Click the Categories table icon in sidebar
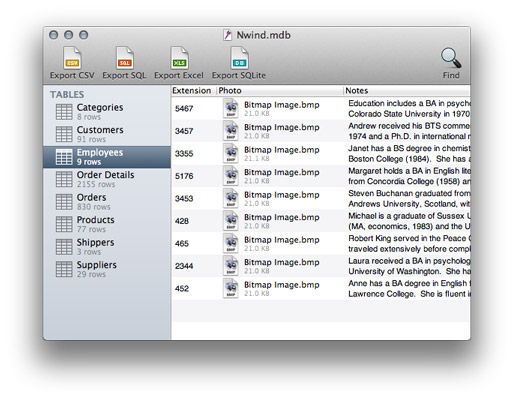The image size is (513, 399). [64, 112]
